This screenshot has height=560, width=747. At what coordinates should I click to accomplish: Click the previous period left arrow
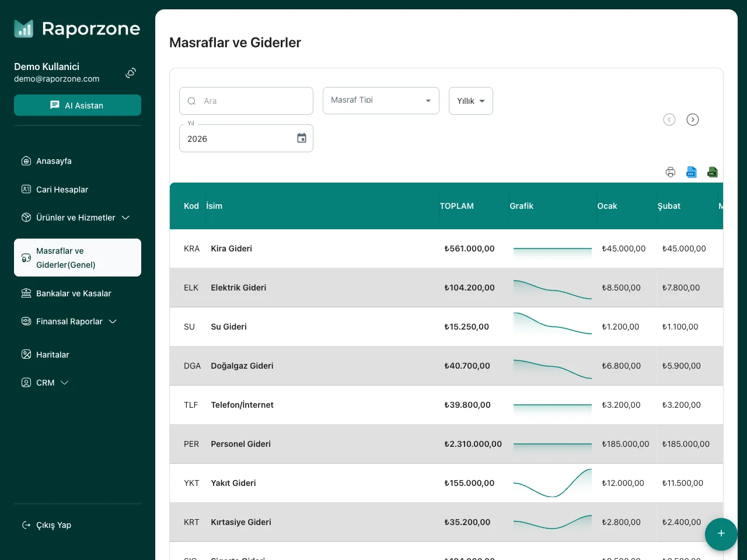(669, 120)
